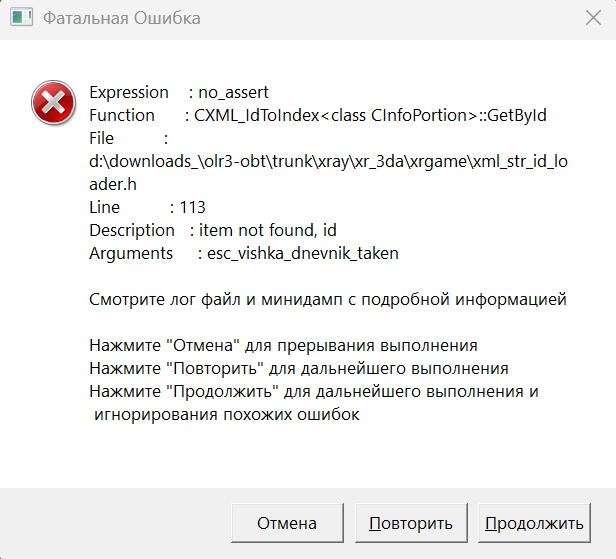Viewport: 616px width, 559px height.
Task: Click the "File :" label line
Action: click(128, 138)
